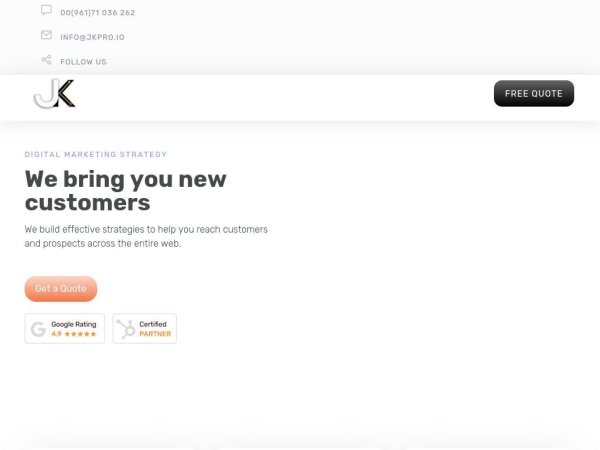The height and width of the screenshot is (450, 600).
Task: Click the Digital Marketing Strategy label
Action: tap(96, 155)
